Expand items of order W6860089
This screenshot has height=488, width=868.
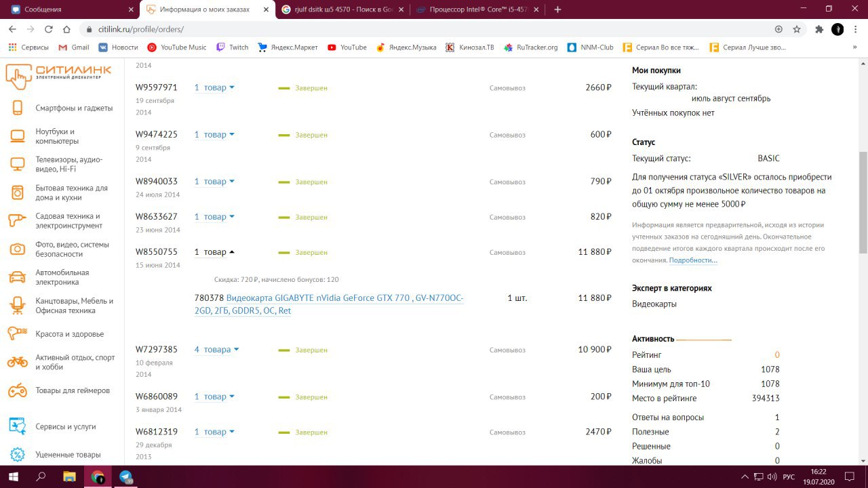214,396
